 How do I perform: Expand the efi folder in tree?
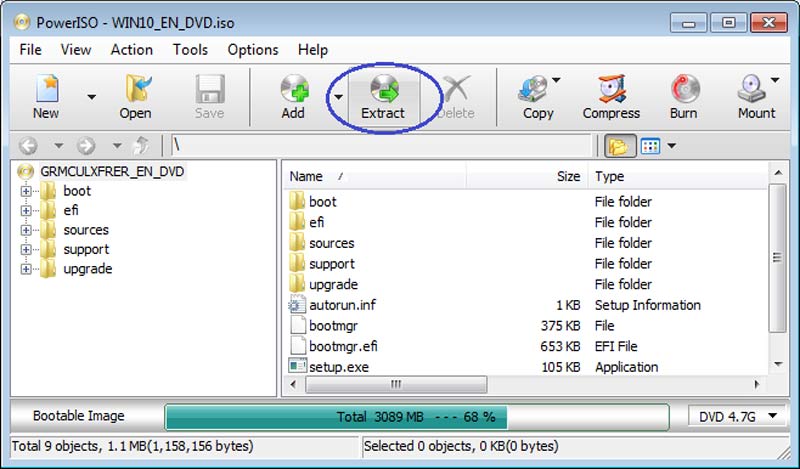click(x=26, y=211)
